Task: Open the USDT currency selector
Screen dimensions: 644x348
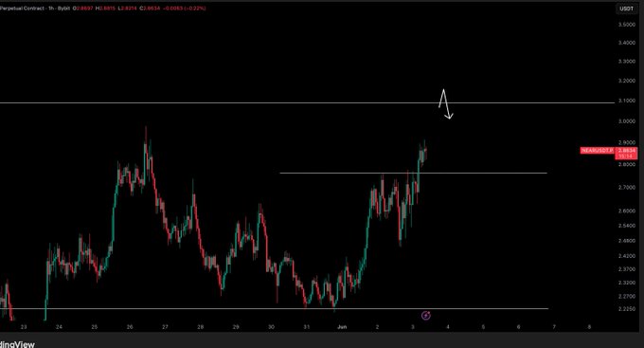Action: (626, 9)
